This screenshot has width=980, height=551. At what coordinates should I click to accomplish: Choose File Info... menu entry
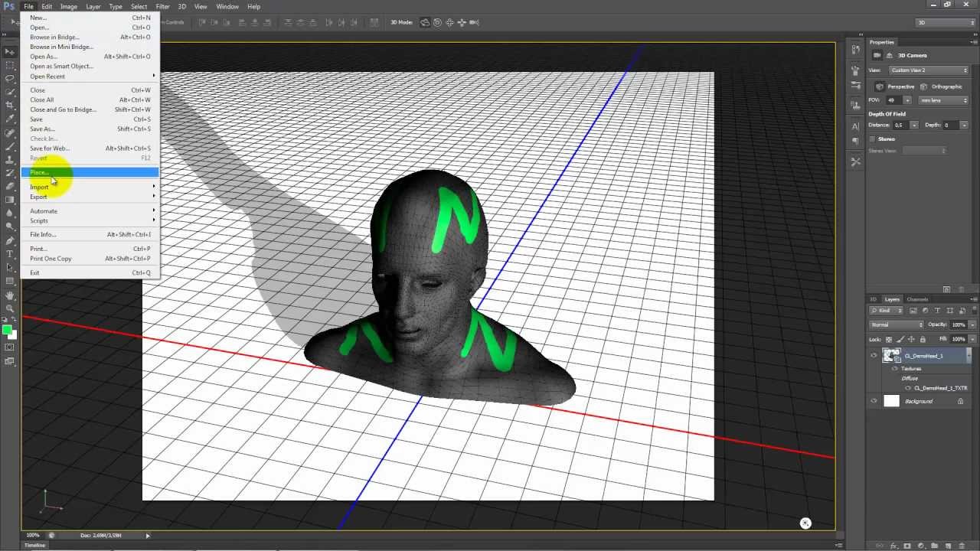coord(90,234)
